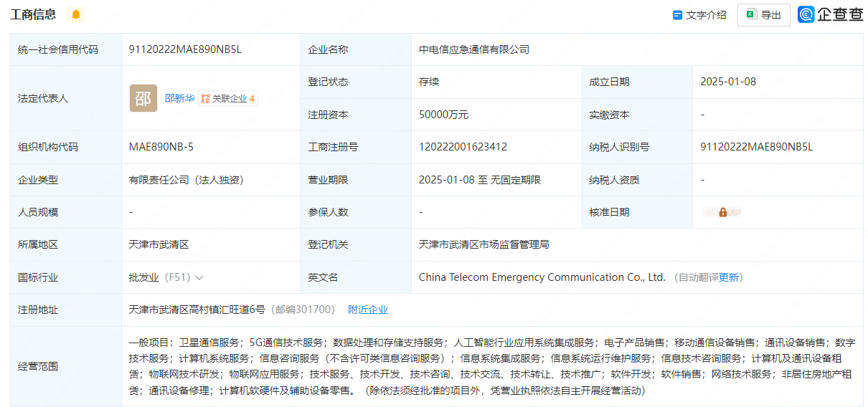868x407 pixels.
Task: Open legal representative 邵新华 link
Action: coord(179,98)
